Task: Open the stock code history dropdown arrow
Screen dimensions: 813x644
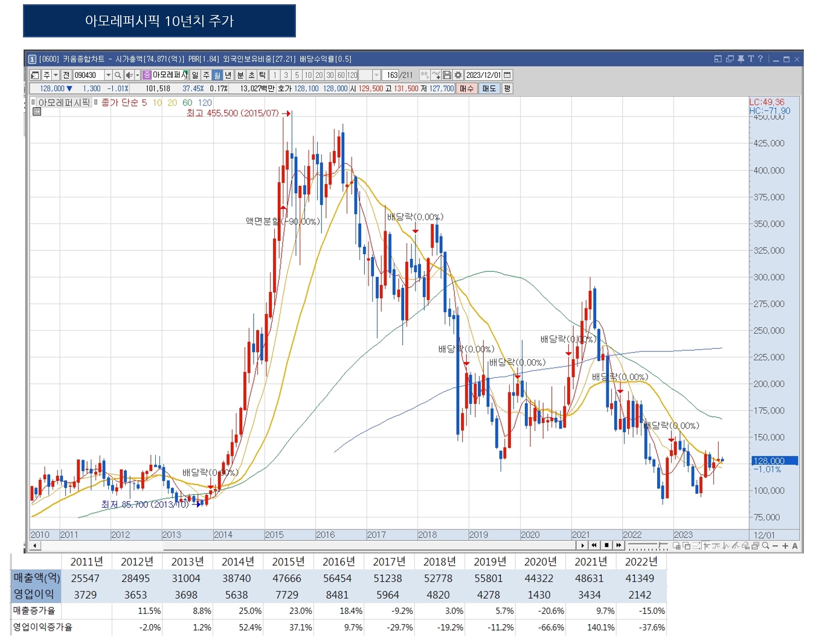Action: 108,75
